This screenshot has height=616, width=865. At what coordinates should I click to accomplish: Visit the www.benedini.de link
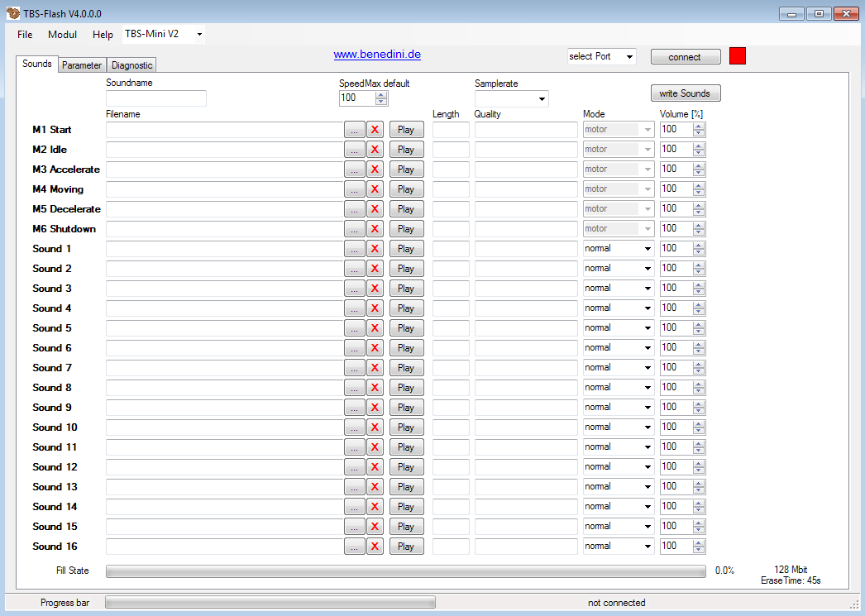click(x=377, y=55)
